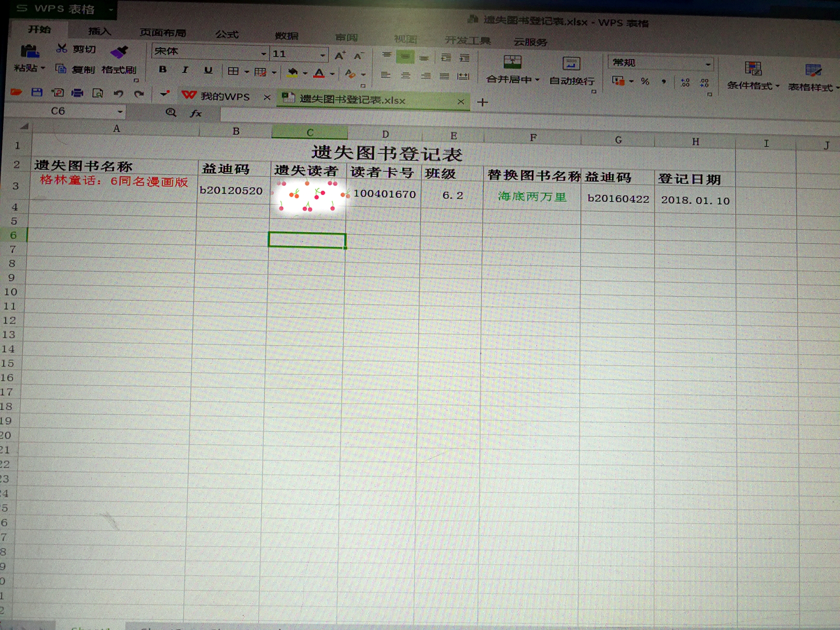Open the 公式 ribbon tab
The height and width of the screenshot is (630, 840).
[x=227, y=34]
